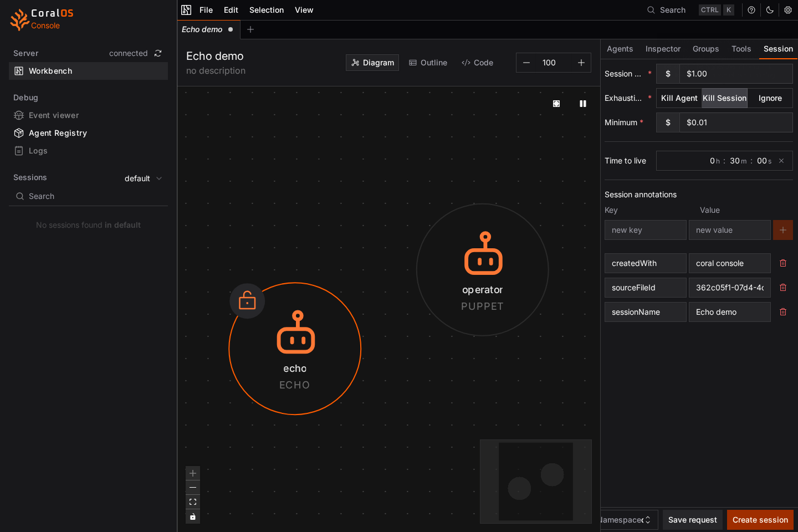Open the top Search box

(690, 10)
